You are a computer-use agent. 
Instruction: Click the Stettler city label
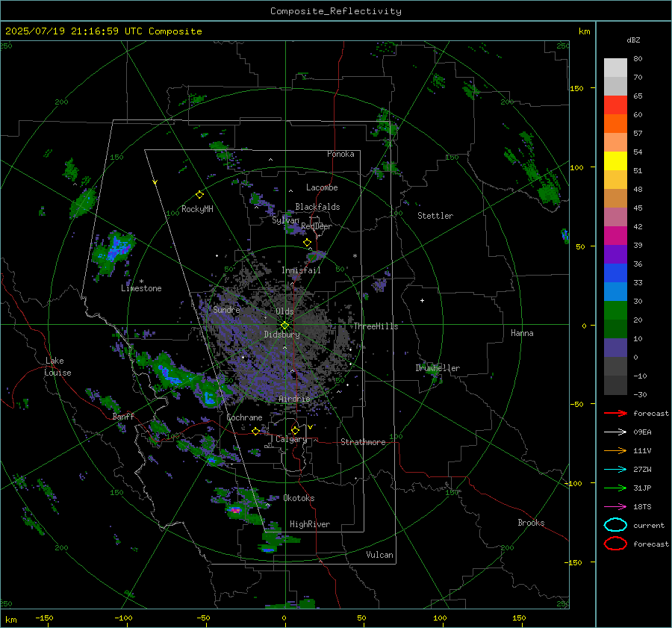pos(435,216)
